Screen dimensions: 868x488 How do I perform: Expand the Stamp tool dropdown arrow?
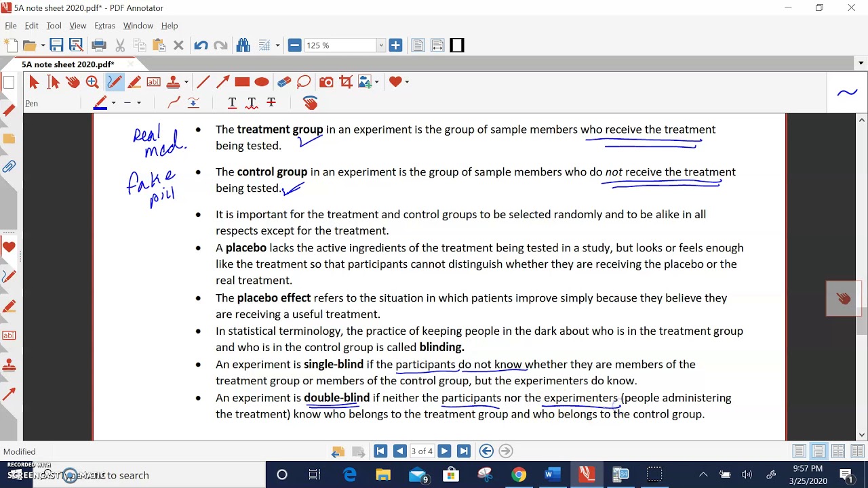tap(186, 82)
